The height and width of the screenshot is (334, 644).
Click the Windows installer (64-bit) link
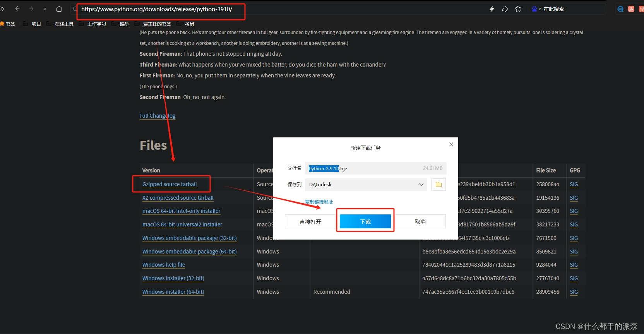[173, 292]
